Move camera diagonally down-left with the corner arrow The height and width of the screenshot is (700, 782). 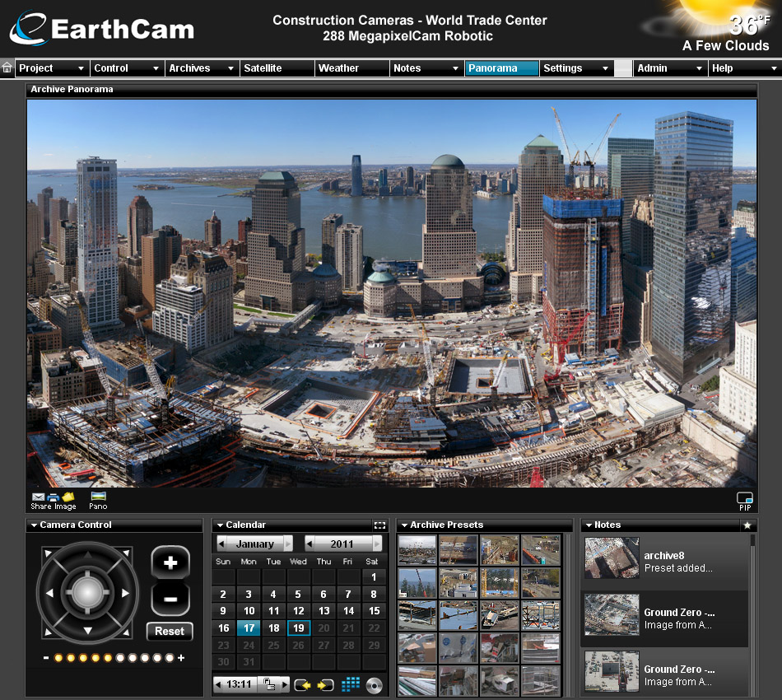coord(48,632)
